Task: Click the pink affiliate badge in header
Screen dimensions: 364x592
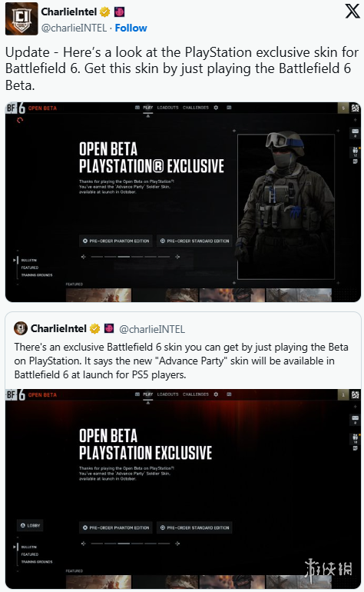Action: [x=119, y=12]
